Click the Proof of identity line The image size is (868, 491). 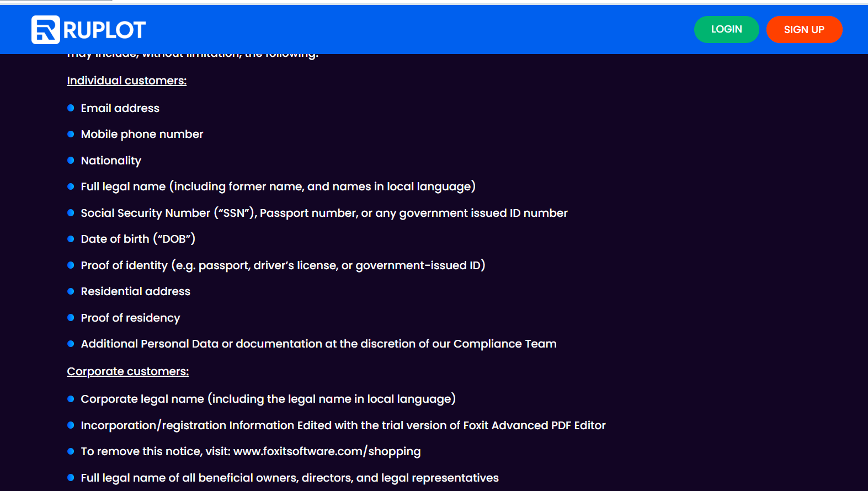(283, 265)
